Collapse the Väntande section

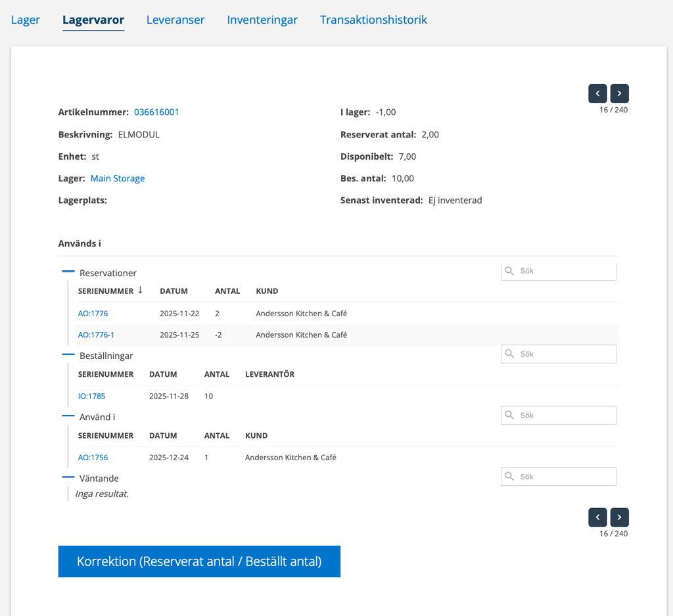click(68, 477)
